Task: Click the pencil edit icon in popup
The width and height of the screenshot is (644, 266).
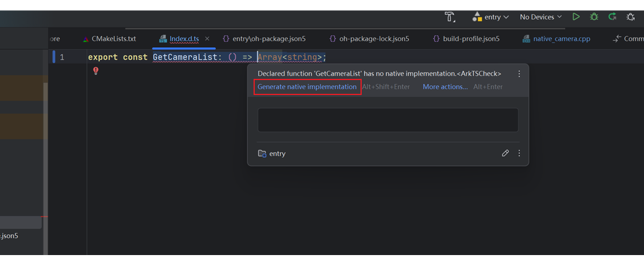Action: pyautogui.click(x=505, y=153)
